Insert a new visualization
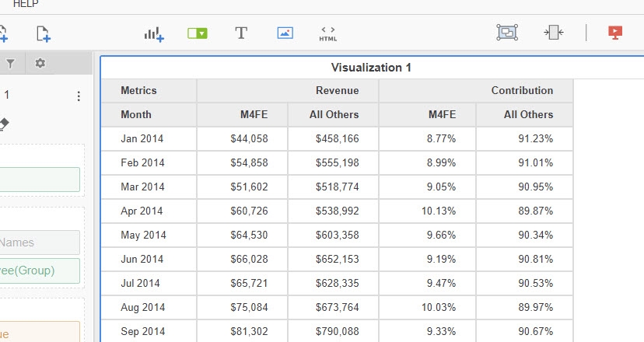The width and height of the screenshot is (644, 342). click(153, 33)
